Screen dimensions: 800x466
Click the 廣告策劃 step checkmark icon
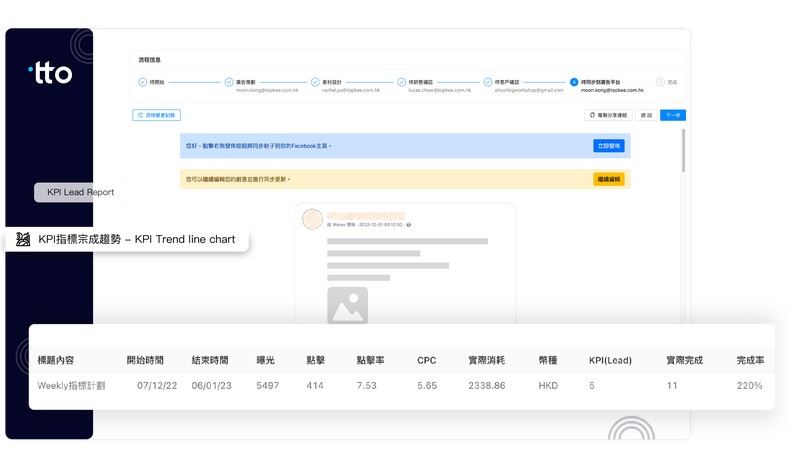point(228,82)
